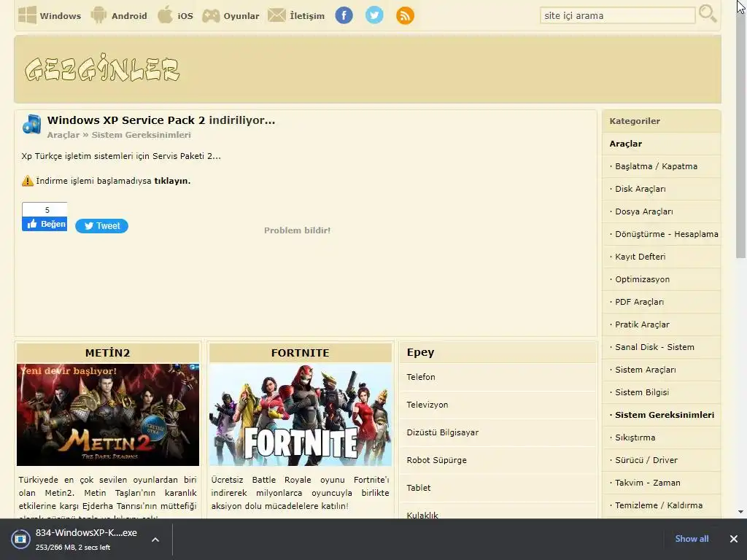Click Show all downloads
747x560 pixels.
click(692, 539)
